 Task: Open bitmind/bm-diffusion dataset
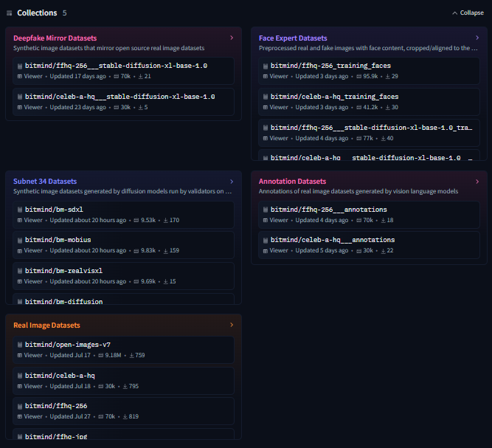(123, 299)
